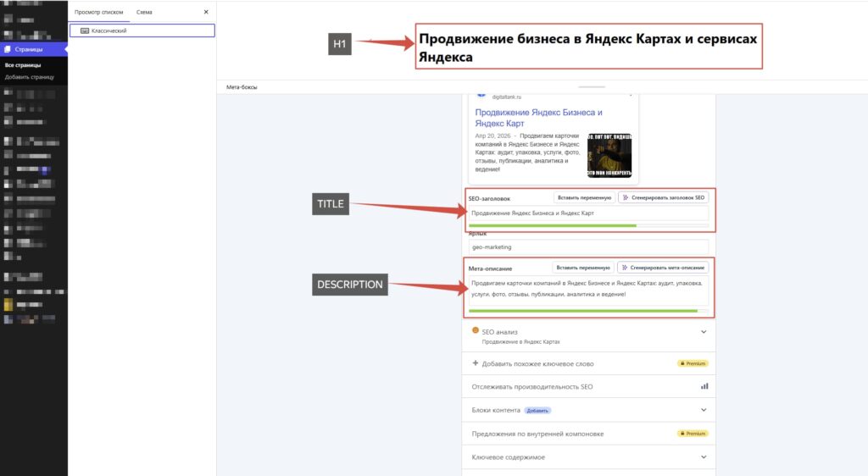
Task: Open preview link Продвижение Яндекс Бизнеса и Яндекс Карт
Action: [x=538, y=118]
